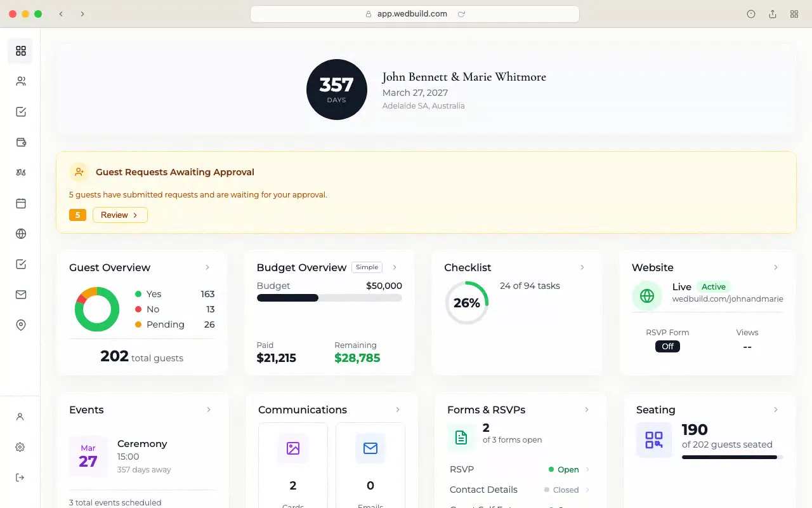
Task: Click the Active status badge
Action: click(714, 287)
